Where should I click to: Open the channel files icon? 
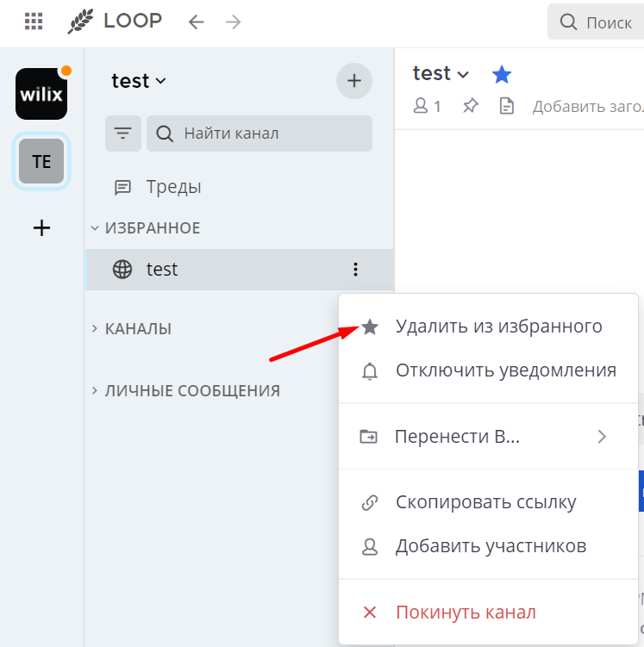coord(507,106)
